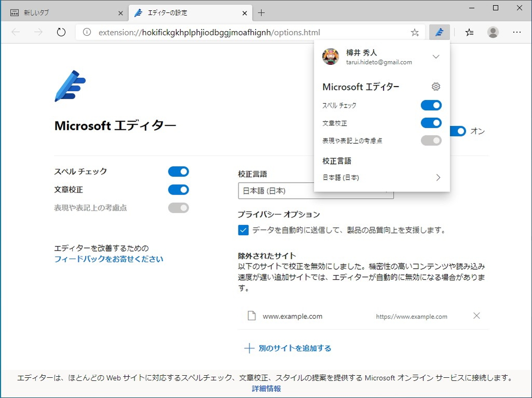
Task: Open the browser settings menu (three dots)
Action: (x=517, y=32)
